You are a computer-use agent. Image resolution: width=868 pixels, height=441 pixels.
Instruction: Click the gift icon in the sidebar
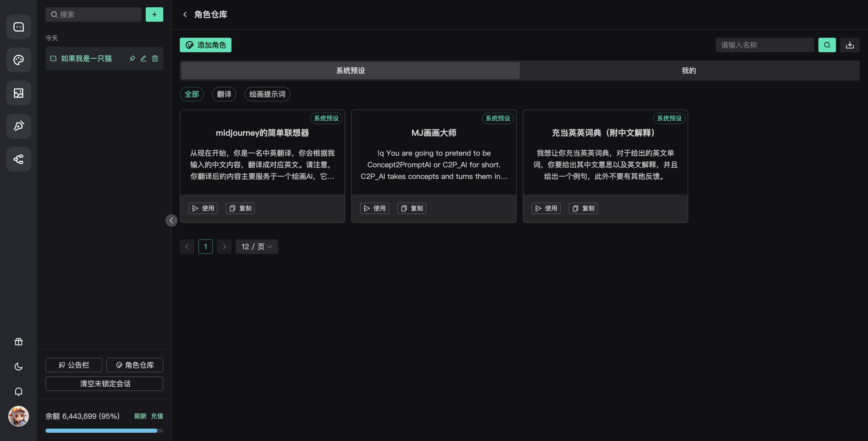(18, 342)
